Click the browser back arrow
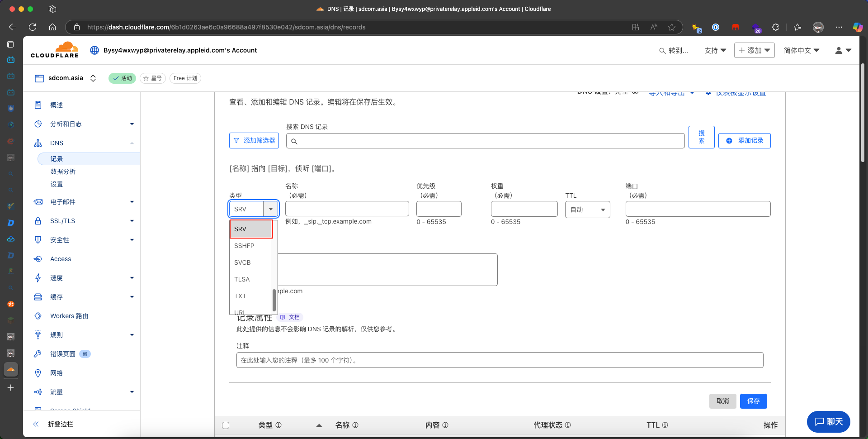Screen dimensions: 868x439 (x=13, y=27)
